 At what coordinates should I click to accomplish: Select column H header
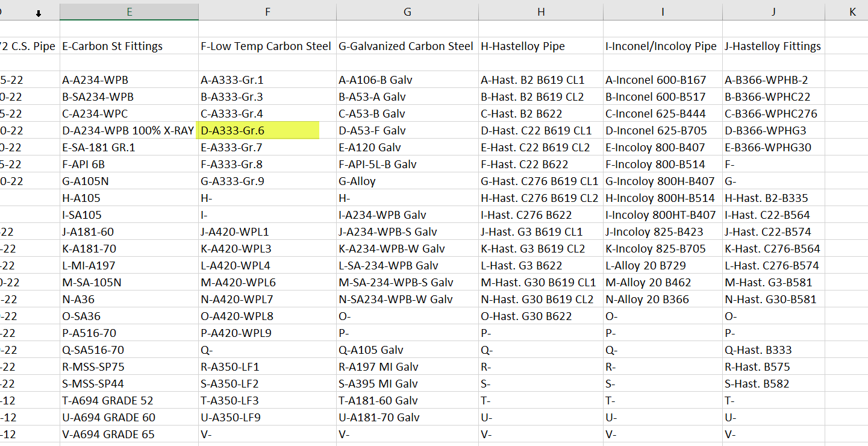[540, 11]
